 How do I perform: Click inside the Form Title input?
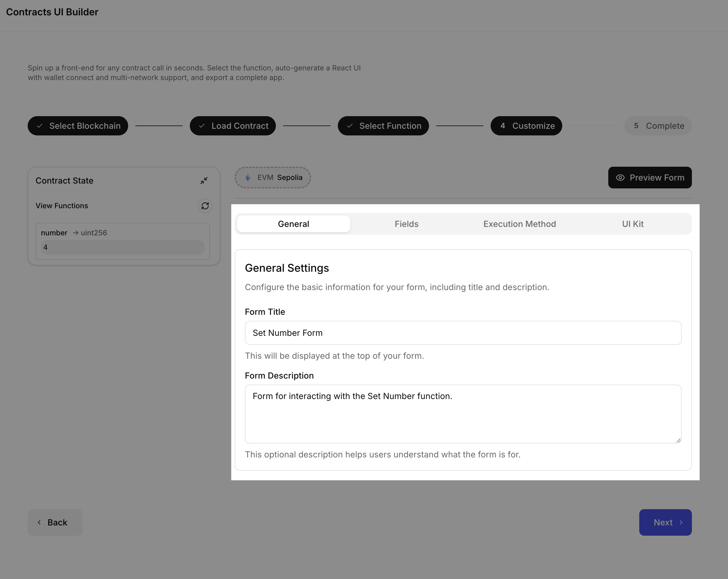[x=463, y=333]
